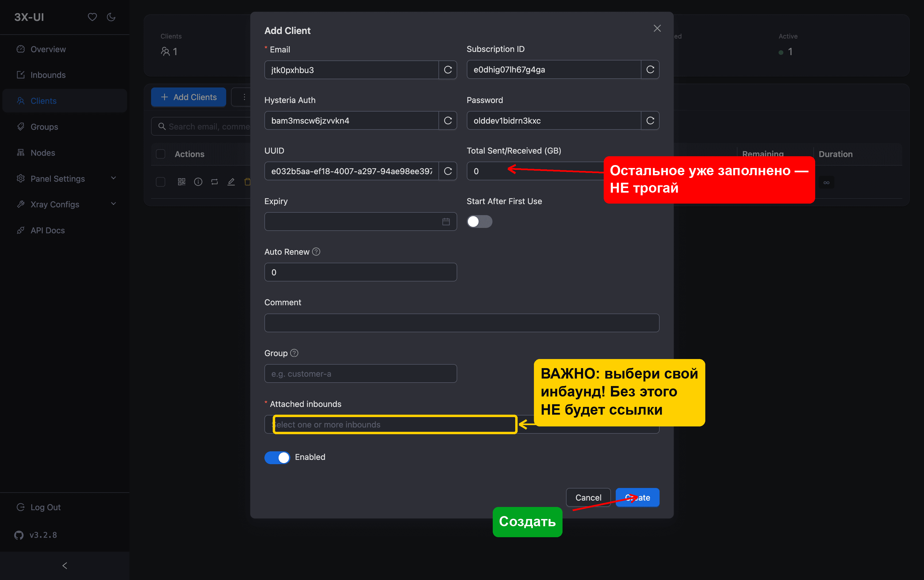Click the Cancel button
This screenshot has width=924, height=580.
point(588,498)
